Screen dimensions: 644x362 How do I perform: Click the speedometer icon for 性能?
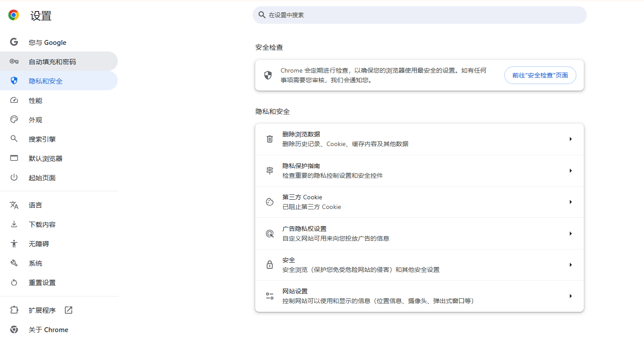pyautogui.click(x=14, y=100)
